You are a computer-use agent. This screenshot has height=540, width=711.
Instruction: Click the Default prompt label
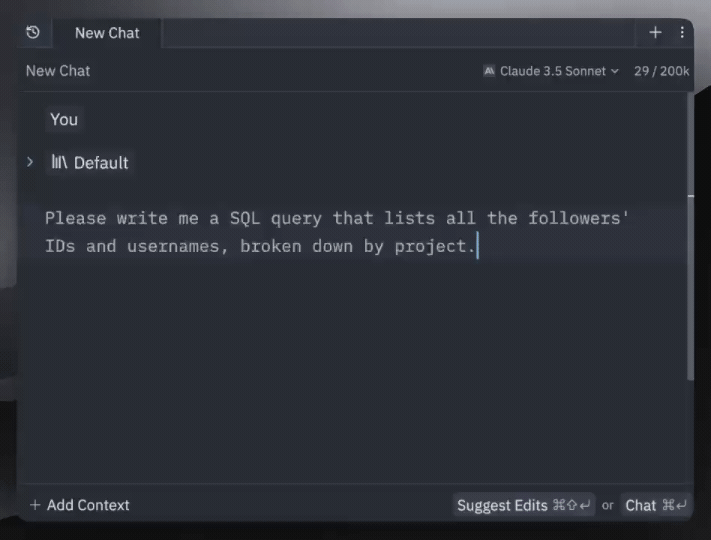101,162
